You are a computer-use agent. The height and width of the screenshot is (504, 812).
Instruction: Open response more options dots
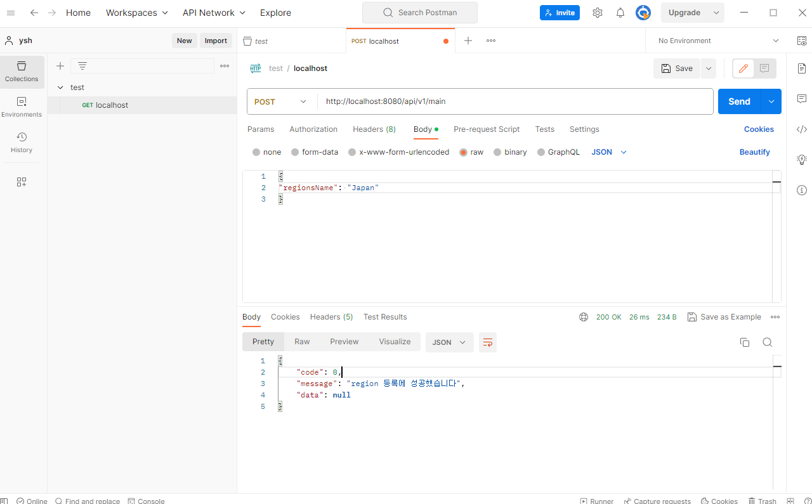pos(775,317)
